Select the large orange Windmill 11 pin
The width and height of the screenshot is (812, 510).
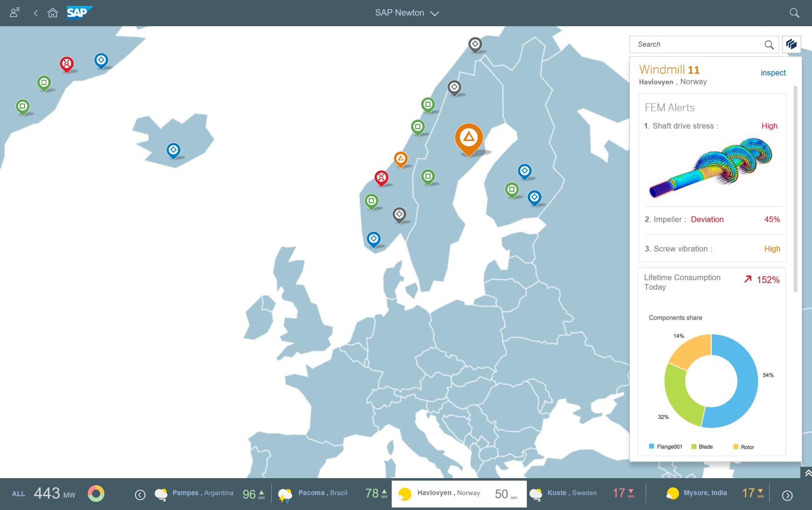[469, 138]
